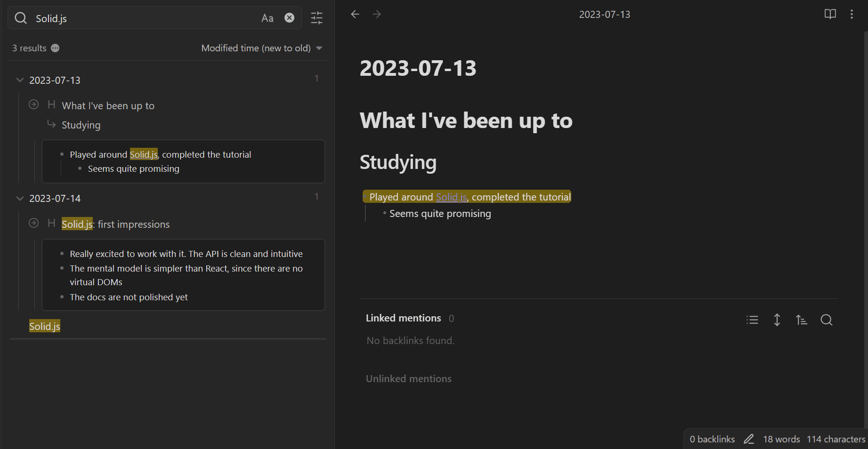Click 0 backlinks in status bar
The width and height of the screenshot is (868, 449).
[712, 439]
